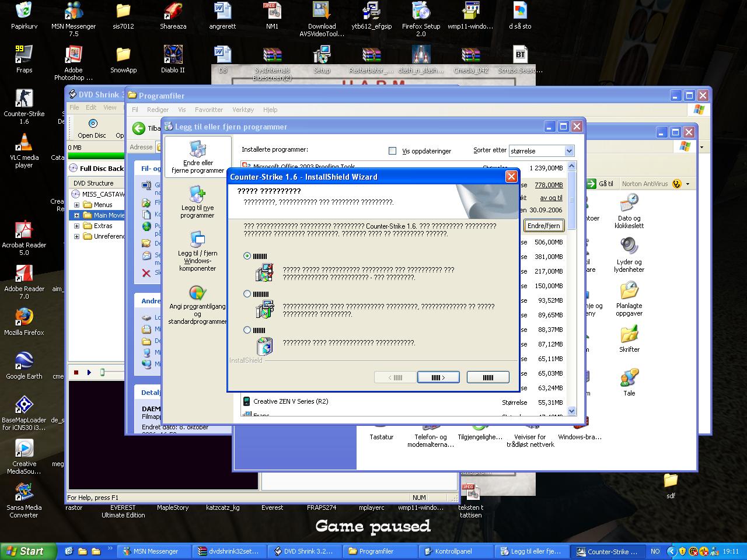This screenshot has height=560, width=747.
Task: Click the 778,00MB size link
Action: (x=549, y=185)
